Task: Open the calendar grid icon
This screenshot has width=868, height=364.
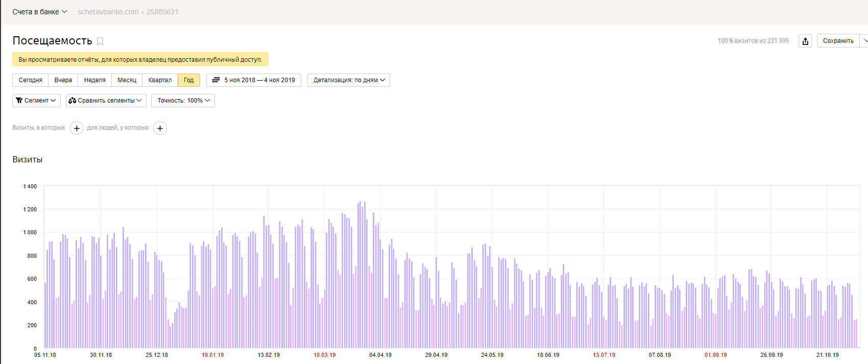Action: pos(216,80)
